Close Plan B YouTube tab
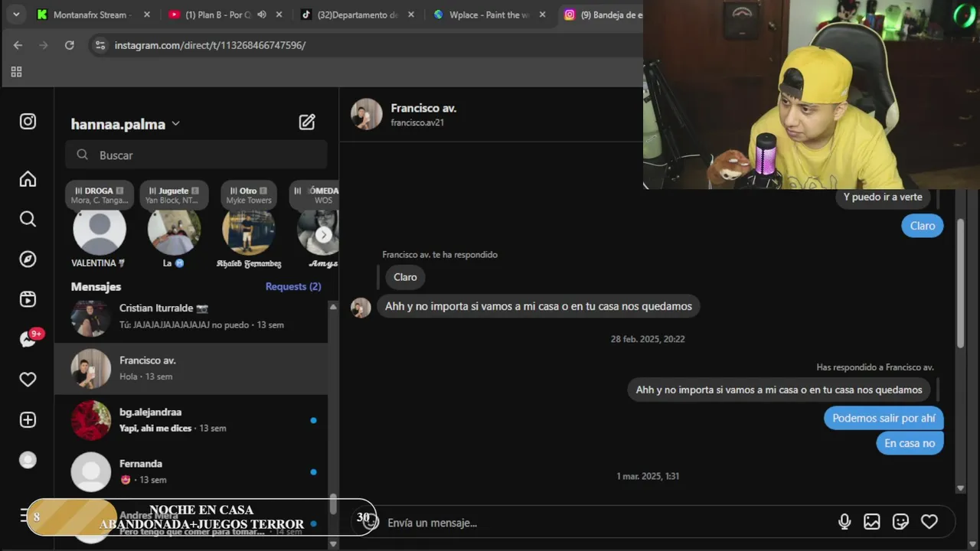 pos(279,15)
